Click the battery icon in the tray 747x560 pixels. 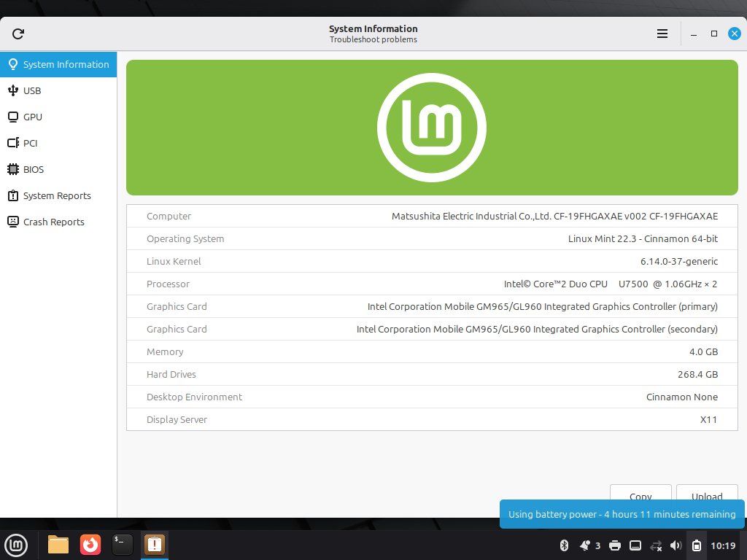(x=697, y=545)
